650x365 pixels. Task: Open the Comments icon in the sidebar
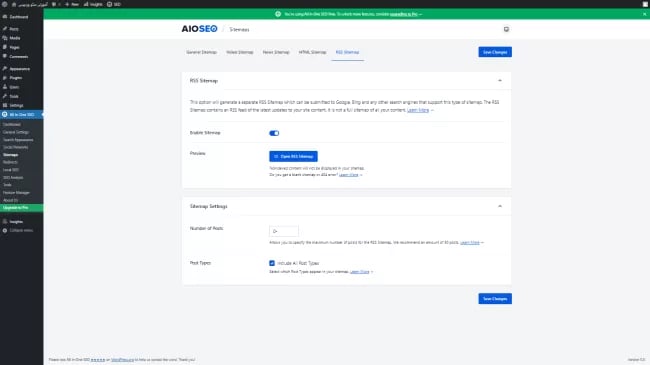(x=5, y=56)
